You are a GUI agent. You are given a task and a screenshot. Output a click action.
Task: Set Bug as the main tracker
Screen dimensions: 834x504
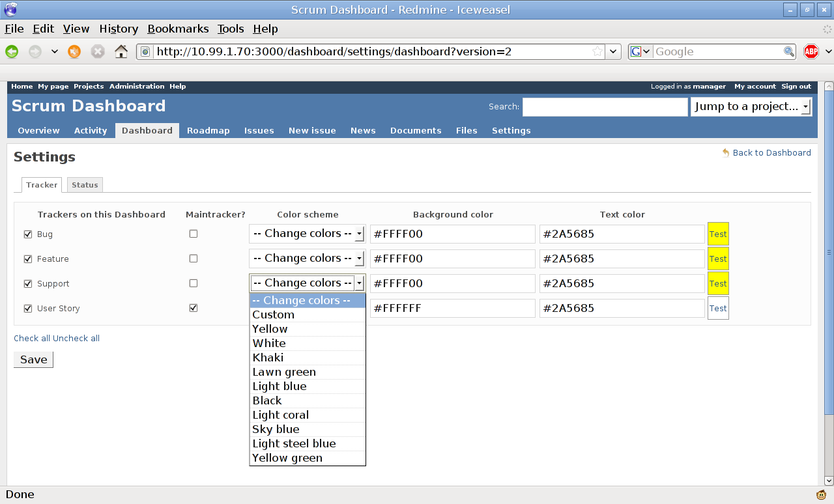click(194, 234)
